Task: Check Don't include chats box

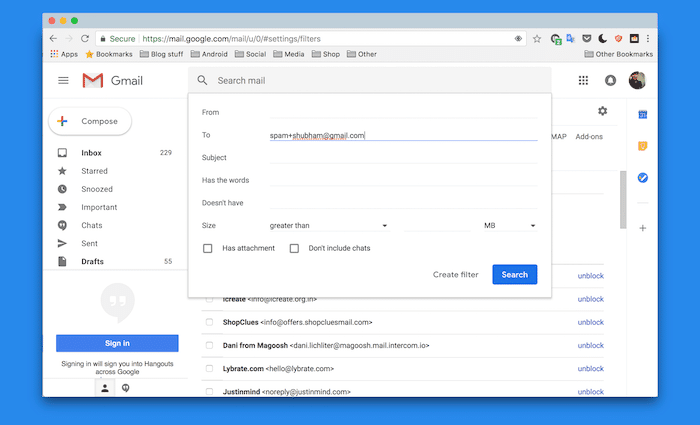Action: coord(294,248)
